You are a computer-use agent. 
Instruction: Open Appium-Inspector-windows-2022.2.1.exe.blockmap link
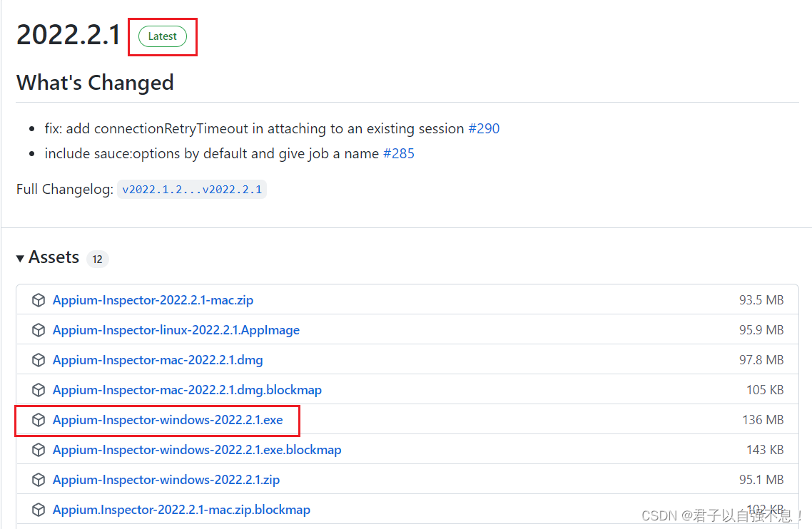pos(197,450)
